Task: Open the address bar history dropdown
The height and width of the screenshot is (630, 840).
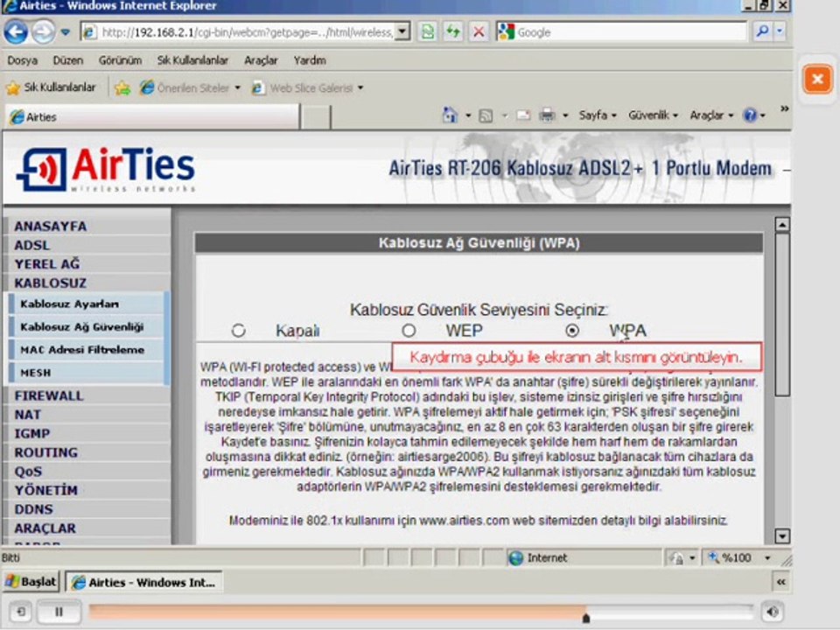Action: coord(404,31)
